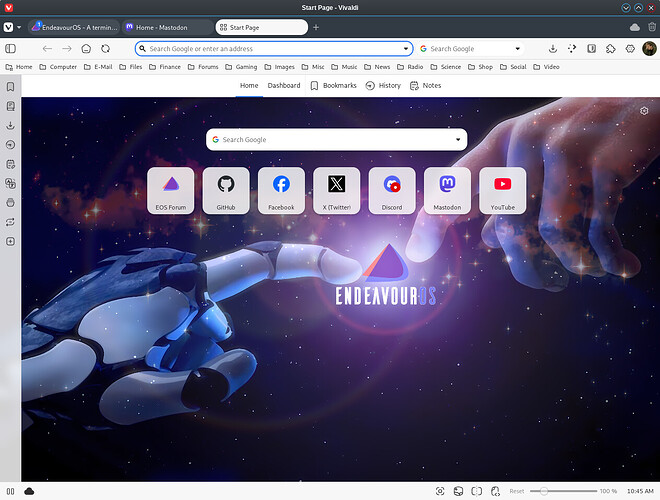Viewport: 660px width, 500px height.
Task: Open the Extensions puzzle-piece button
Action: (610, 49)
